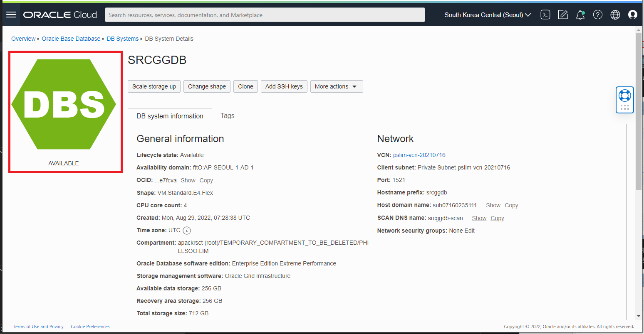Click the CPU core count 4 value
Viewport: 644px width, 334px height.
[185, 205]
